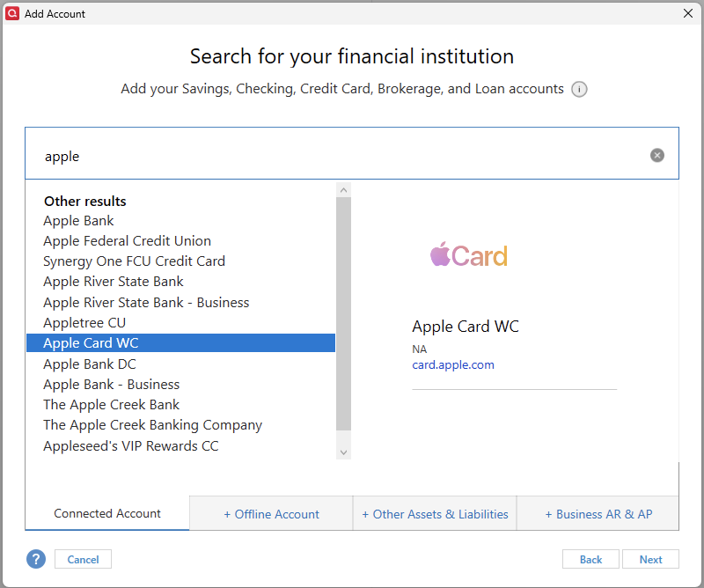
Task: Open the + Business AR & AP tab
Action: coord(598,513)
